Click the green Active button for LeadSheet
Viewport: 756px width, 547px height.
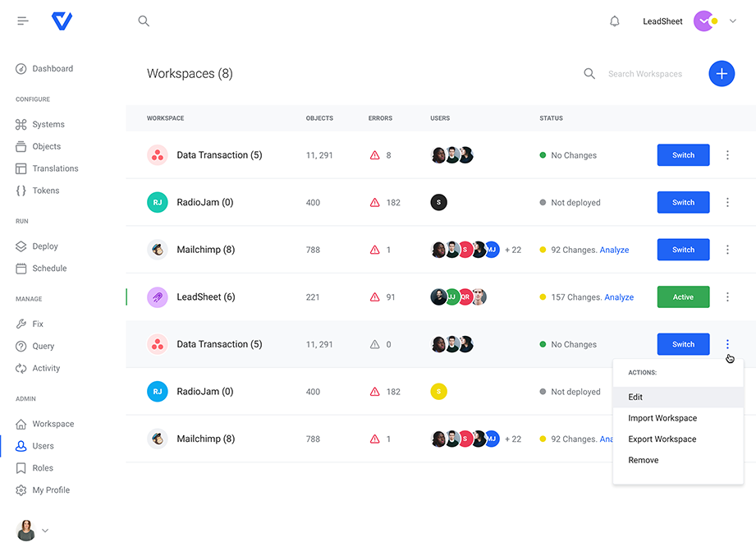tap(683, 297)
